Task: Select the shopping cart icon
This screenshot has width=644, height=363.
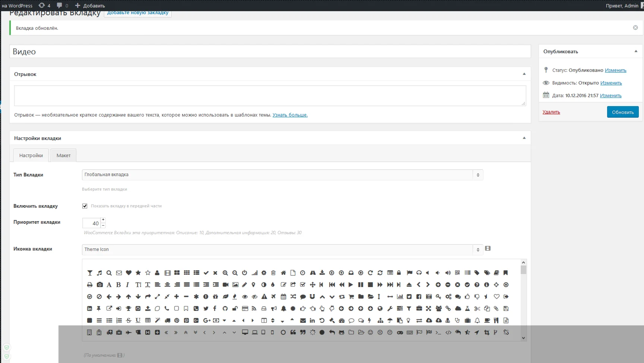Action: [x=351, y=297]
